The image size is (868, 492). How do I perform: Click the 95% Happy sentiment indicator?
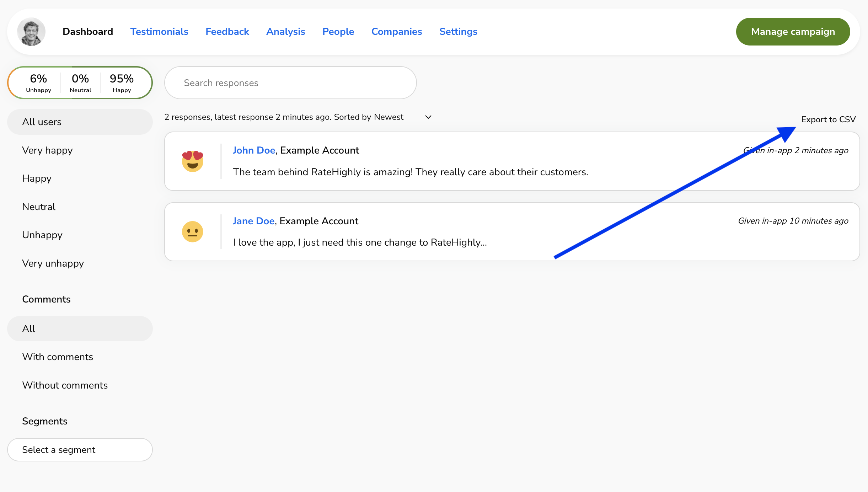pos(122,82)
